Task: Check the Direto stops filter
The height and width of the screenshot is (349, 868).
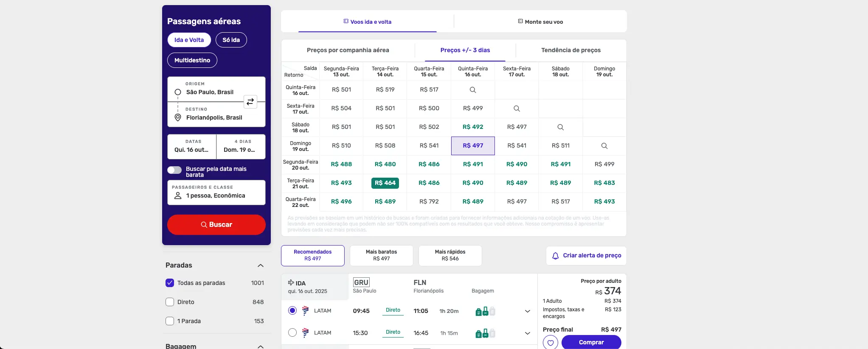Action: (170, 302)
